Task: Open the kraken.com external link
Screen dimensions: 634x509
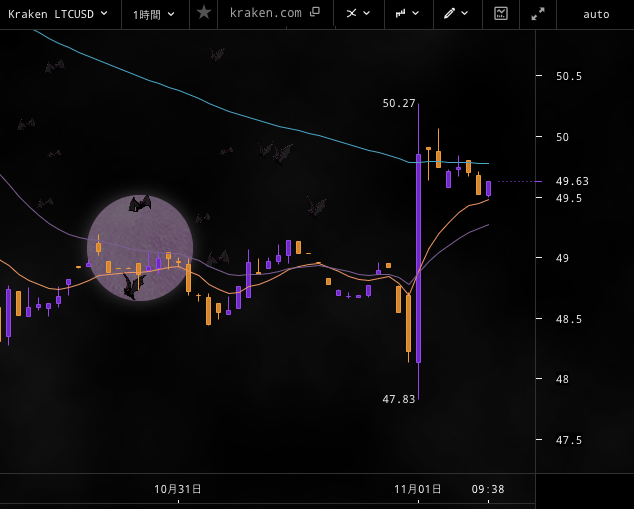Action: click(x=275, y=13)
